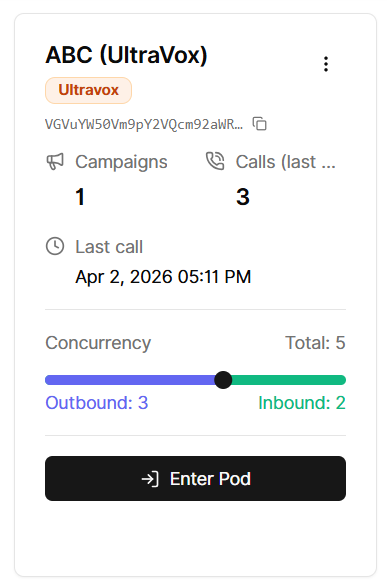The width and height of the screenshot is (387, 585).
Task: Click the arrow icon inside Enter Pod
Action: (x=150, y=479)
